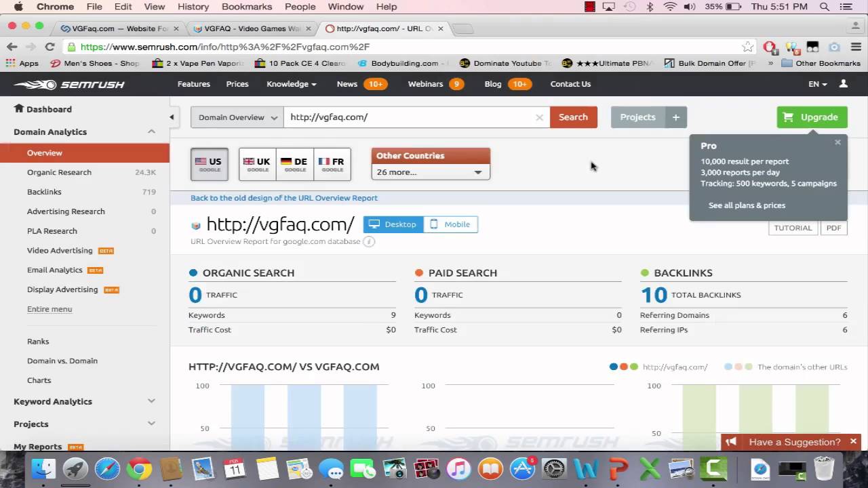Viewport: 868px width, 488px height.
Task: Expand the Projects sidebar section
Action: (152, 424)
